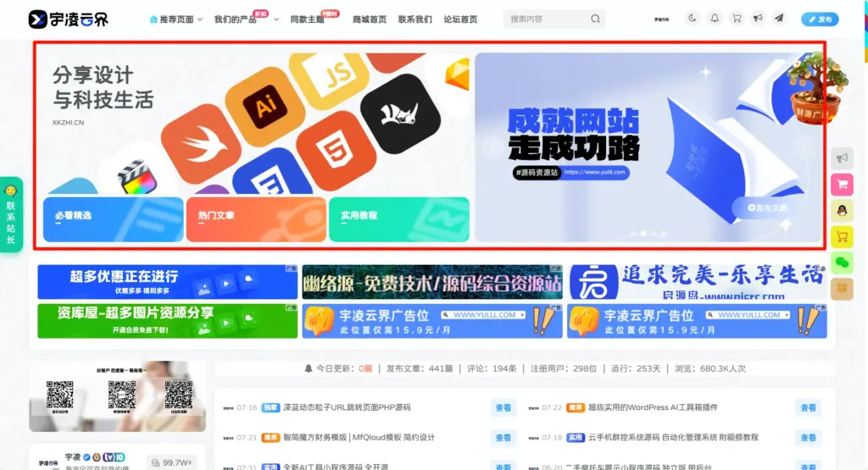Screen dimensions: 868x470
Task: Click the QQ penguin icon in sidebar
Action: 842,211
